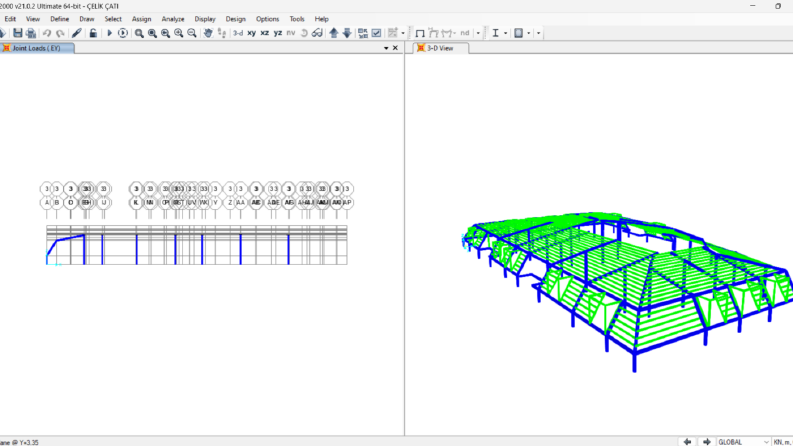Open the Select menu

pos(113,19)
